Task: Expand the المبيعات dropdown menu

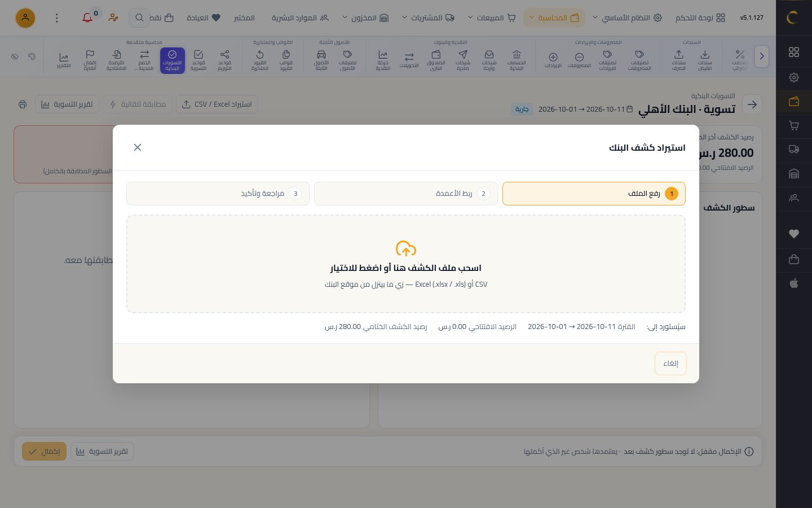Action: 492,18
